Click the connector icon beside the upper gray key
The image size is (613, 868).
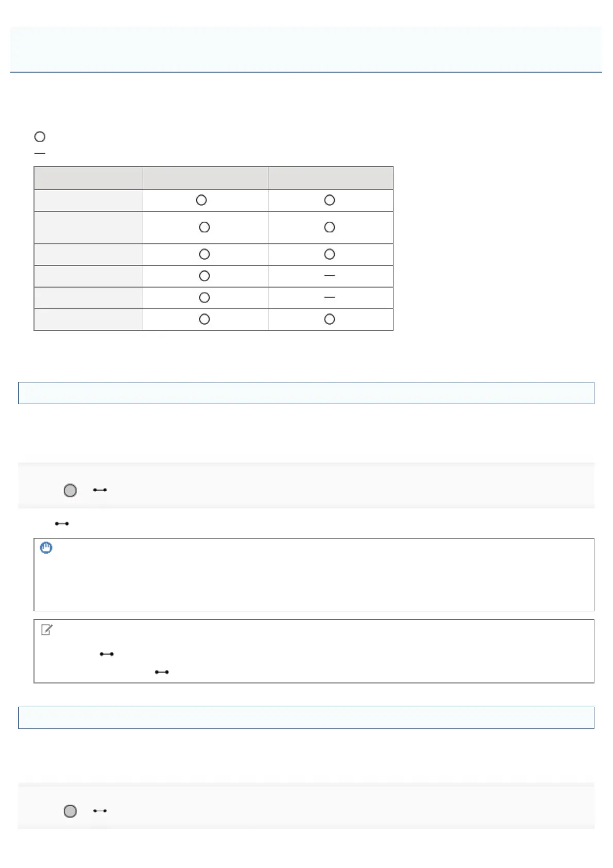[x=100, y=490]
